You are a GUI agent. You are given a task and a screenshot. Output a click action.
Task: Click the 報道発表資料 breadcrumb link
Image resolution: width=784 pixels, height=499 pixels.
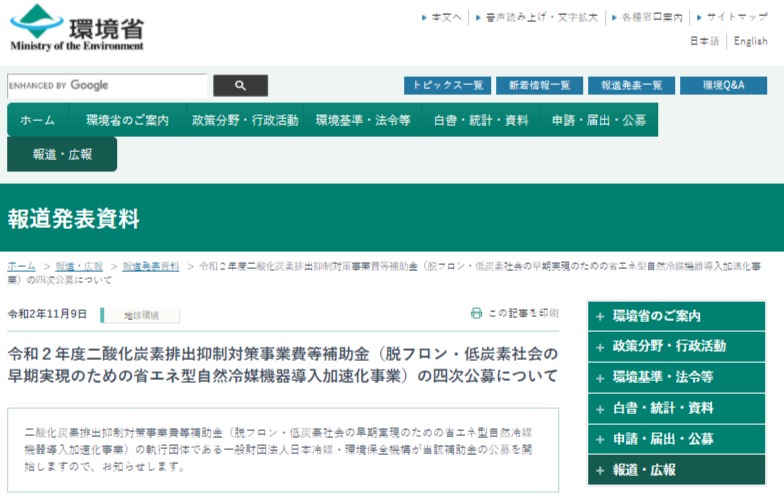[151, 267]
